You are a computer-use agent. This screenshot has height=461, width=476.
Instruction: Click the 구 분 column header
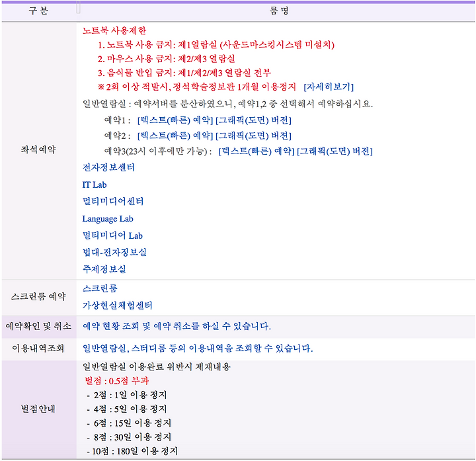point(38,11)
